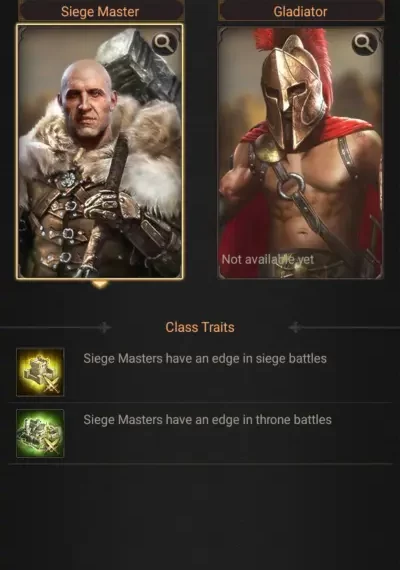The width and height of the screenshot is (400, 570).
Task: Select the yellow siege battles trait icon
Action: tap(40, 372)
